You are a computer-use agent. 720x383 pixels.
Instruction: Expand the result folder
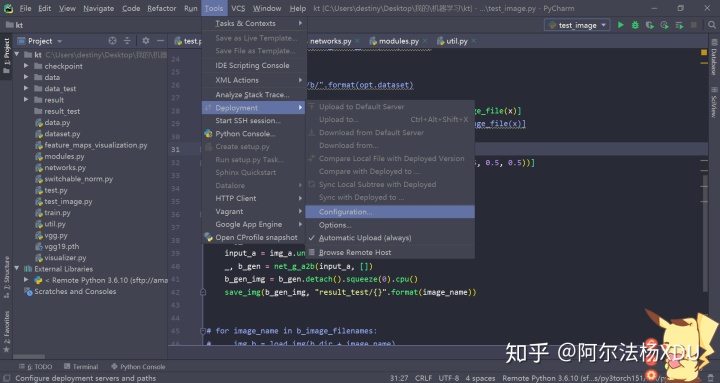tap(26, 100)
